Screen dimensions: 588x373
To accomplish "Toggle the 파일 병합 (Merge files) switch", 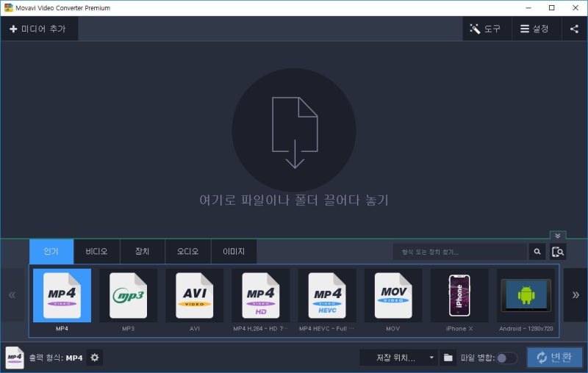I will 506,358.
